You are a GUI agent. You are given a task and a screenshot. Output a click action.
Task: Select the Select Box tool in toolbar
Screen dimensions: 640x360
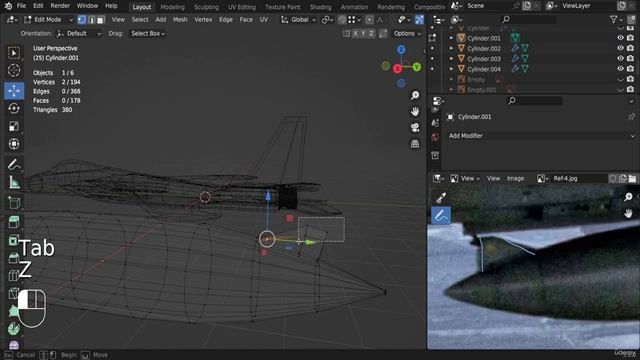(14, 53)
